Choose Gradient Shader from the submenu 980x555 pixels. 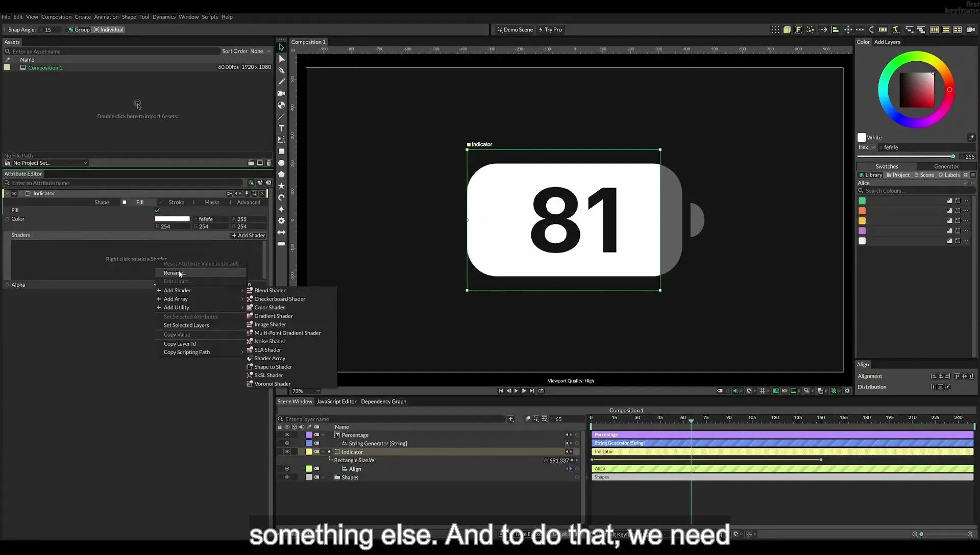[274, 316]
